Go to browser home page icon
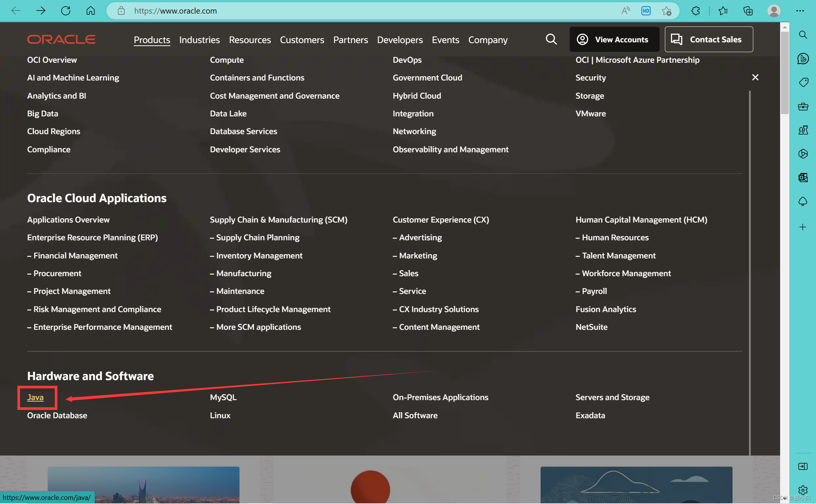The width and height of the screenshot is (816, 504). pyautogui.click(x=91, y=11)
